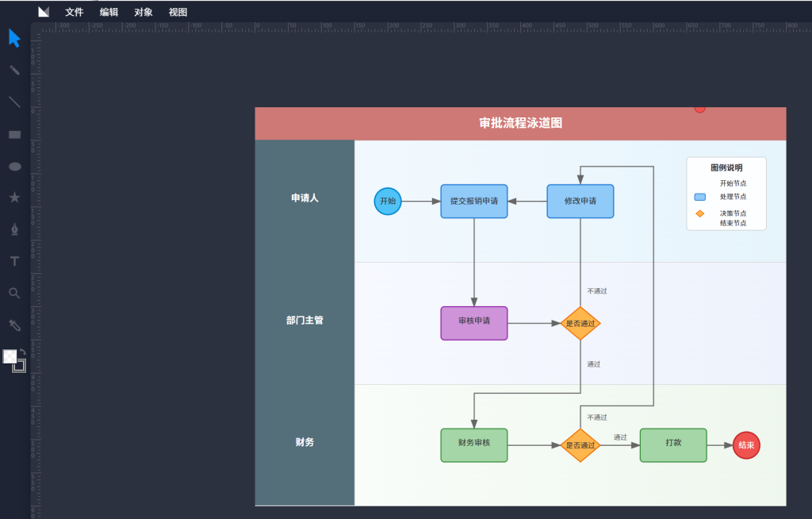This screenshot has width=812, height=519.
Task: Select the purple 审核申请 box
Action: click(474, 323)
